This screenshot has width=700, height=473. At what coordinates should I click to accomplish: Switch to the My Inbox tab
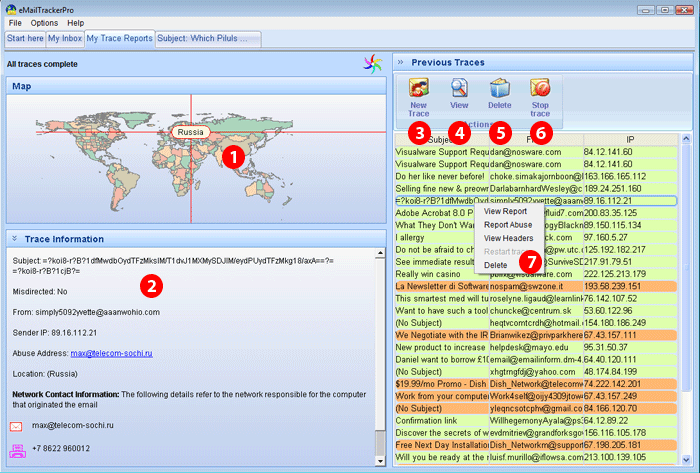pyautogui.click(x=65, y=38)
